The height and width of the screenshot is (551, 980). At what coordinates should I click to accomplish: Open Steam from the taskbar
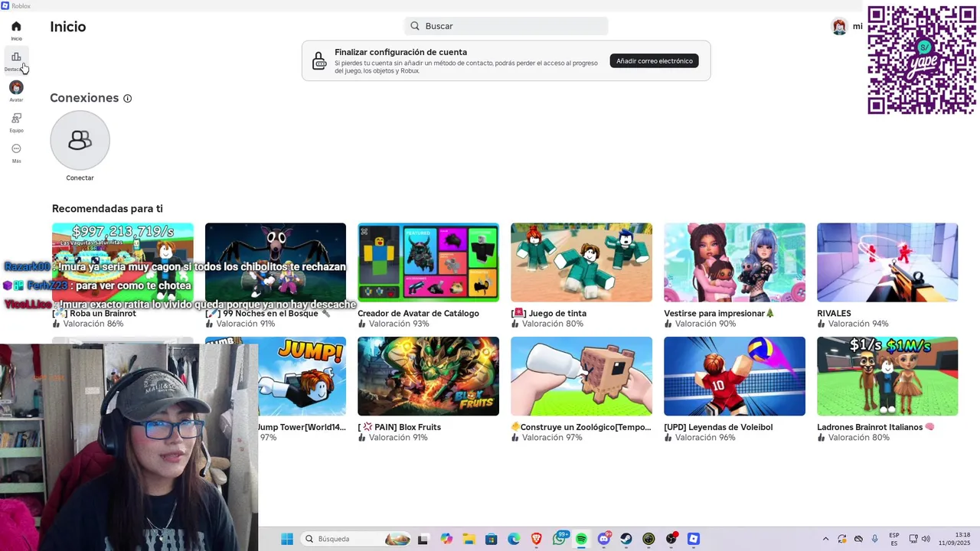[x=626, y=539]
